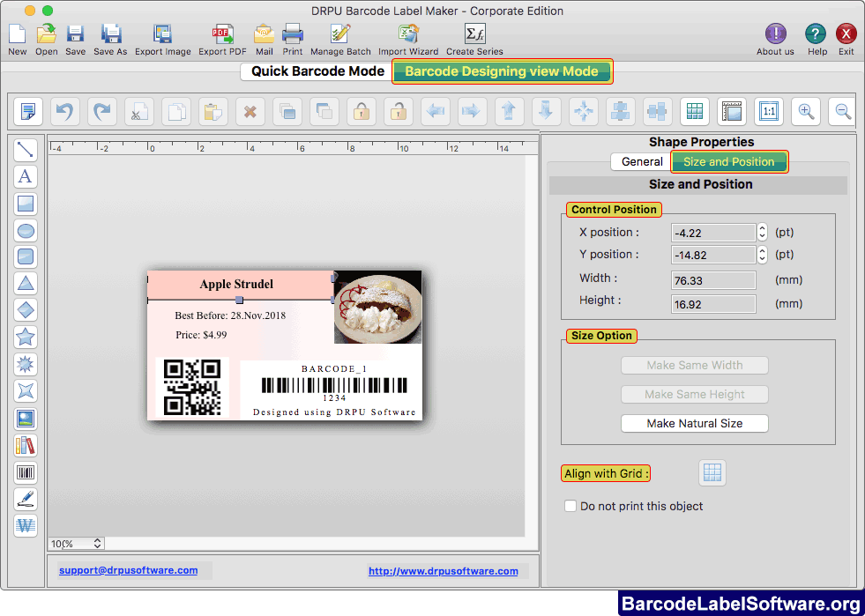Select the Size and Position tab
Viewport: 865px width, 616px height.
pos(728,161)
